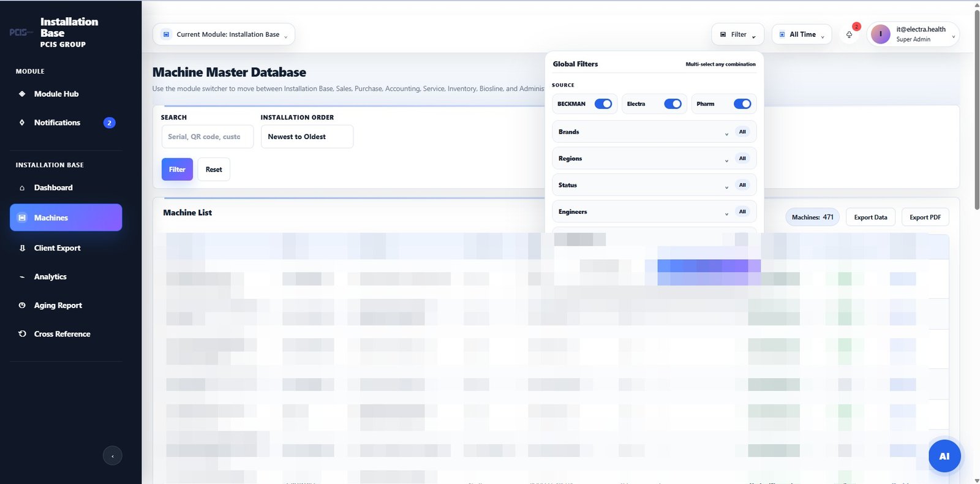Click the Dashboard home icon
Screen dimensions: 980x484
(x=22, y=188)
